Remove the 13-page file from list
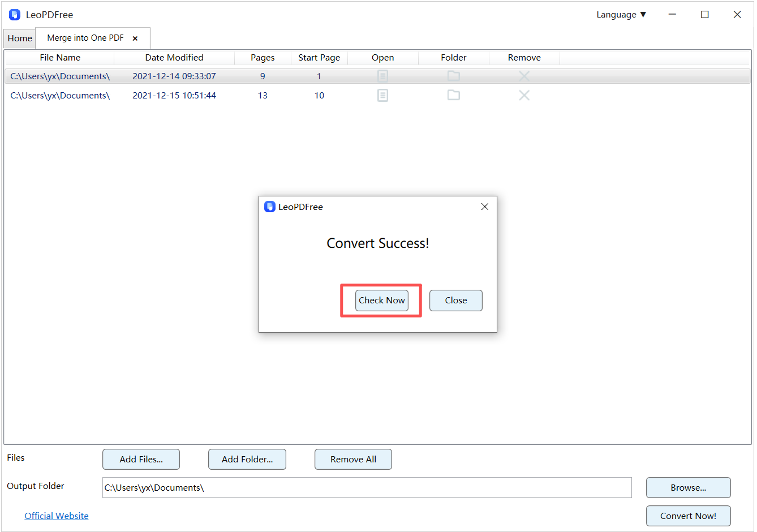Viewport: 757px width, 532px height. 524,95
